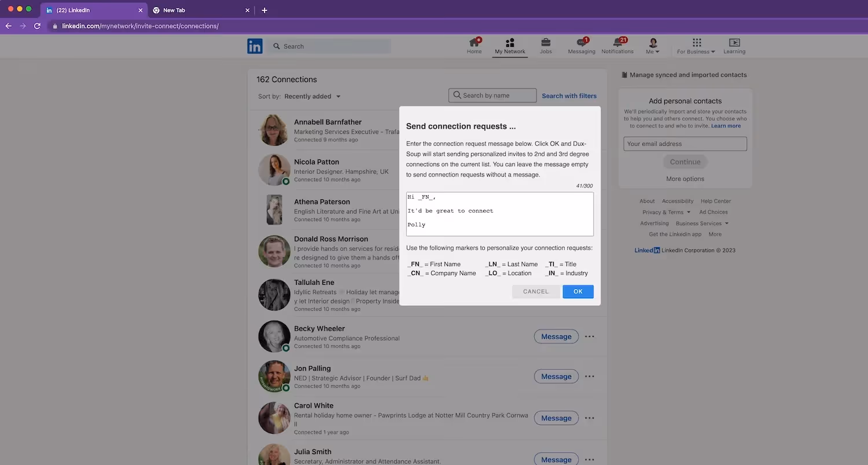This screenshot has width=868, height=465.
Task: Open Julia Smith's name link
Action: coord(312,452)
